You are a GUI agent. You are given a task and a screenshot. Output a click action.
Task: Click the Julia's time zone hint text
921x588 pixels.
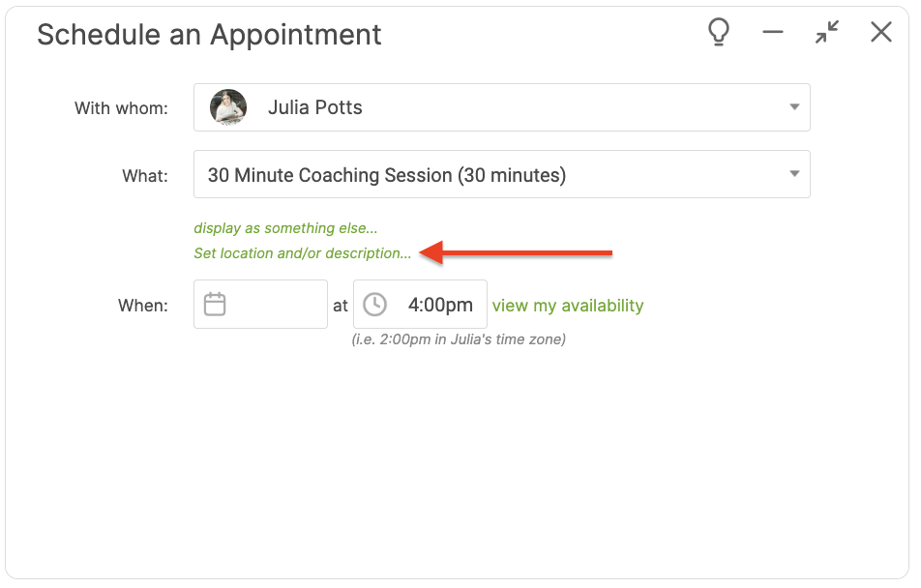click(x=459, y=339)
